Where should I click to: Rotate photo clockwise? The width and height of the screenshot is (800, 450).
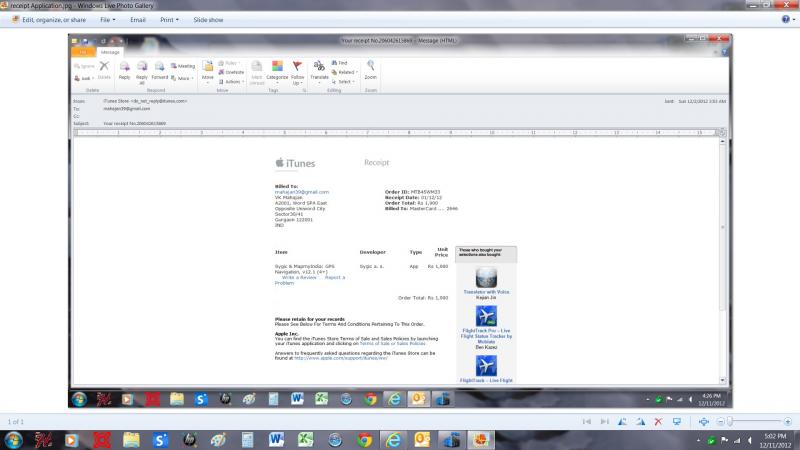tap(640, 421)
